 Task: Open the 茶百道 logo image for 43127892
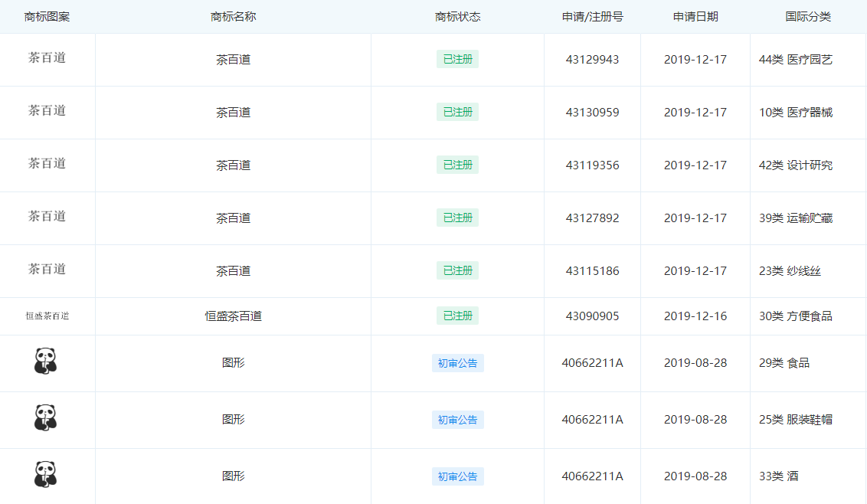pos(47,216)
